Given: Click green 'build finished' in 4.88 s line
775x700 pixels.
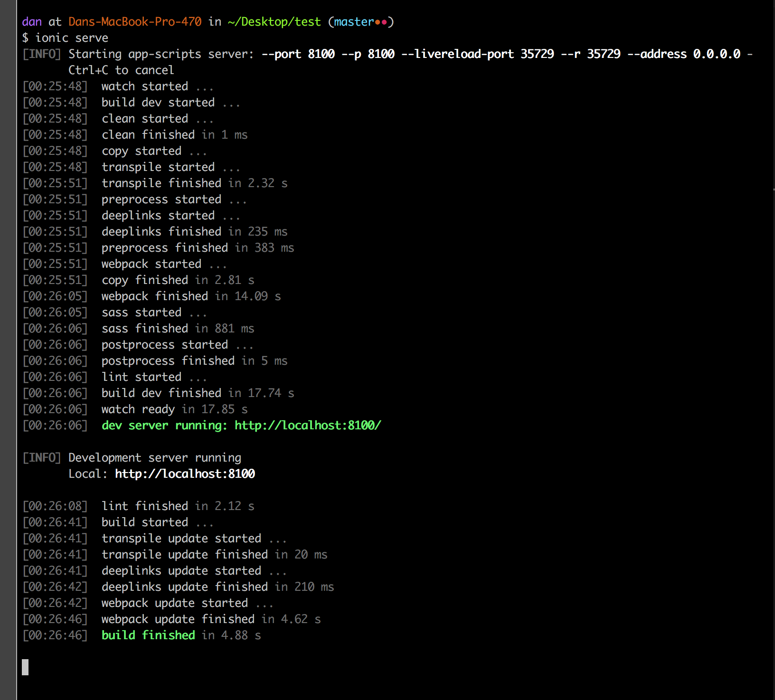Looking at the screenshot, I should tap(181, 635).
